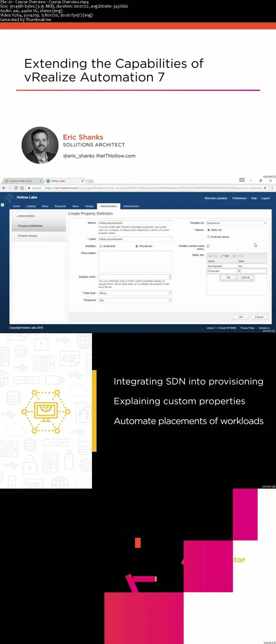Expand side panel with double-arrow icon
Screen dimensions: 276x644
click(2, 205)
